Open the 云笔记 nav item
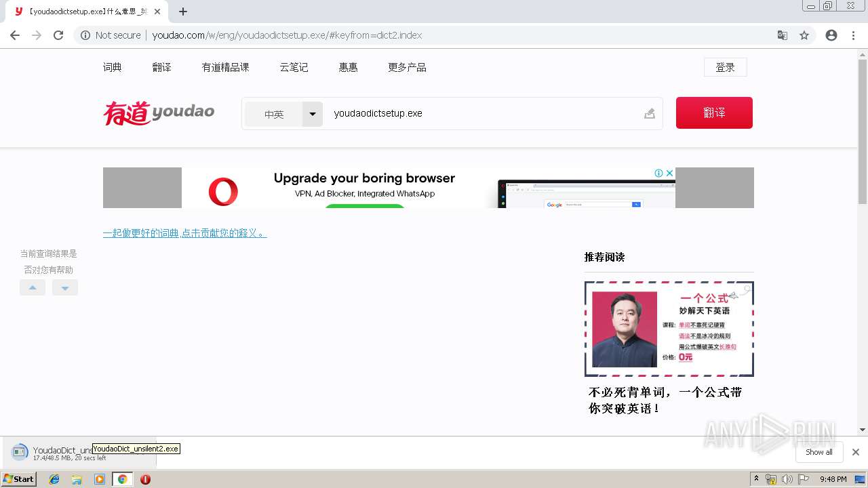The height and width of the screenshot is (488, 868). point(294,67)
